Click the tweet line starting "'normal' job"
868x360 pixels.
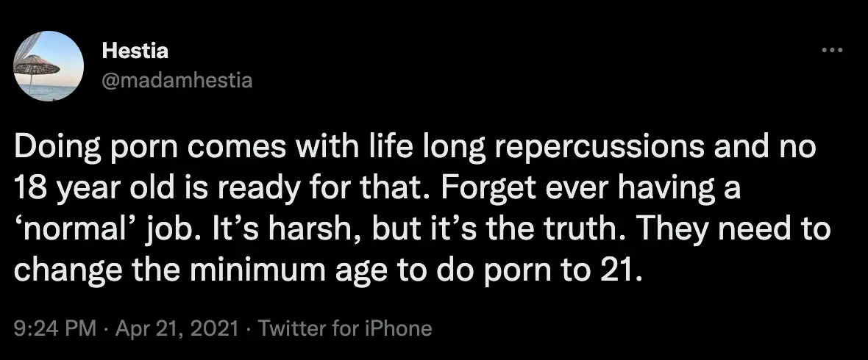422,230
